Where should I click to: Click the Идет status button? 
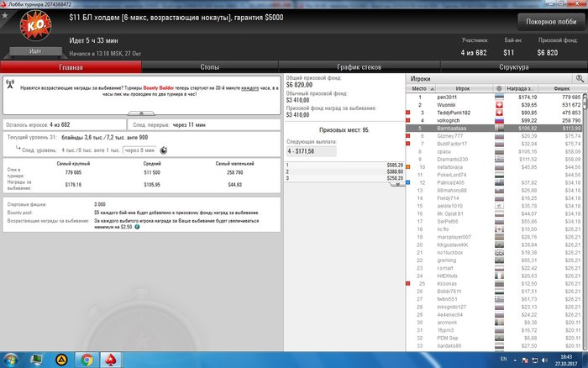35,51
